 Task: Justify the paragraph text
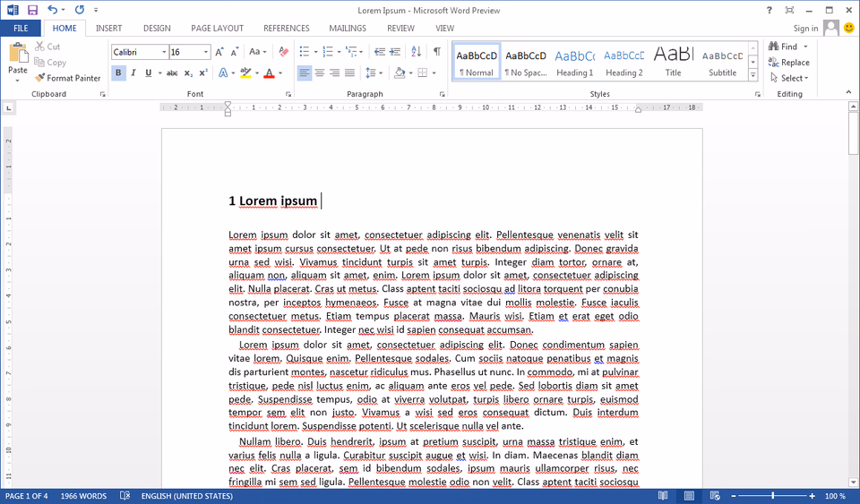[349, 73]
